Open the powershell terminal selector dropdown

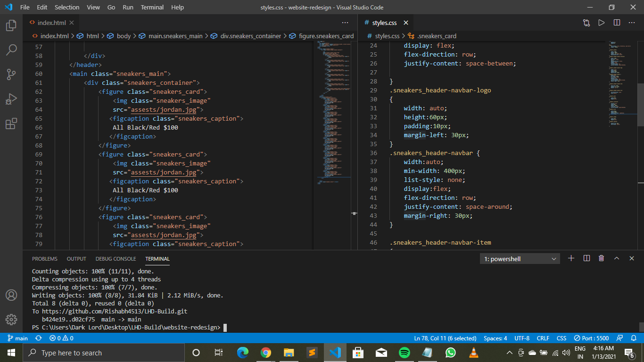pyautogui.click(x=520, y=259)
